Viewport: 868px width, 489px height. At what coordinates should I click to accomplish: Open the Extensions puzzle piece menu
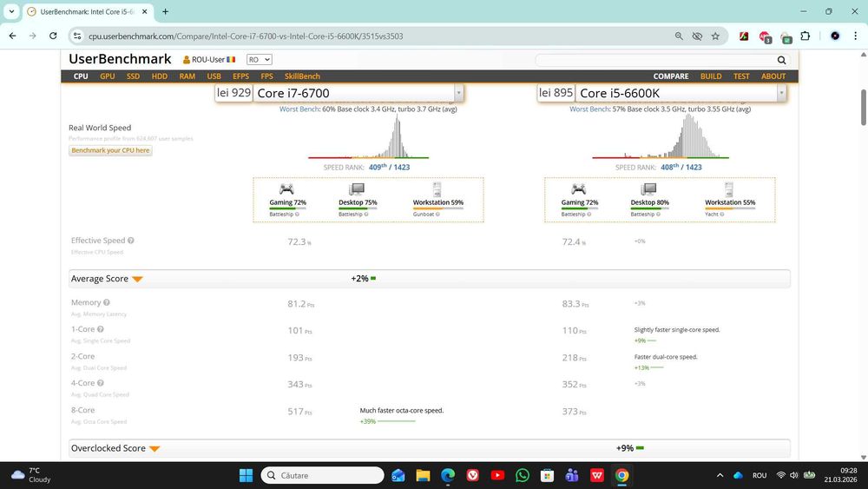tap(806, 36)
